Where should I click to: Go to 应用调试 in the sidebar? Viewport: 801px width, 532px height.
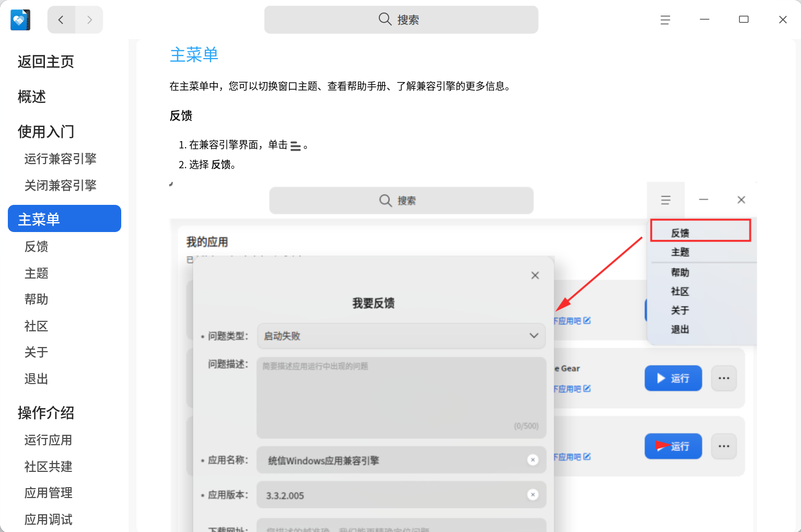(x=49, y=519)
